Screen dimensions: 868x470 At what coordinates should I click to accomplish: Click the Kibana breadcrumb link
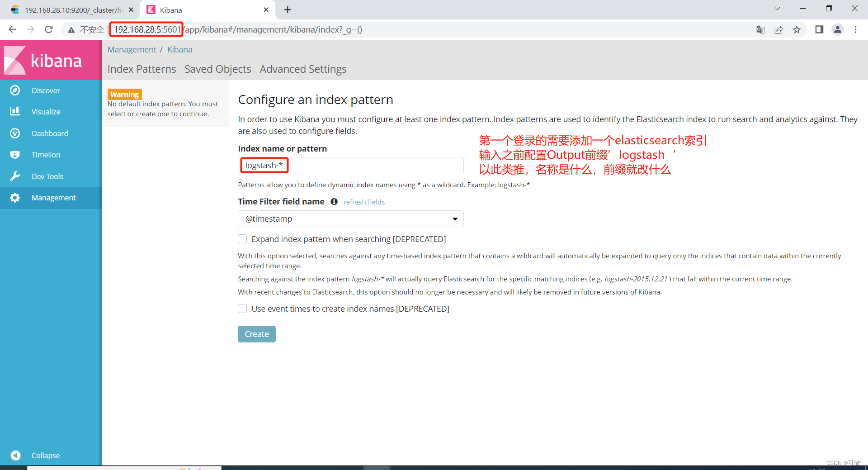click(x=179, y=50)
